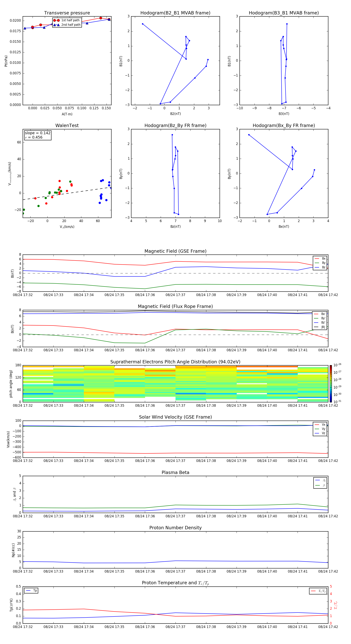Click the 'Magnetic Field (GSE Frame)' title

pyautogui.click(x=175, y=251)
